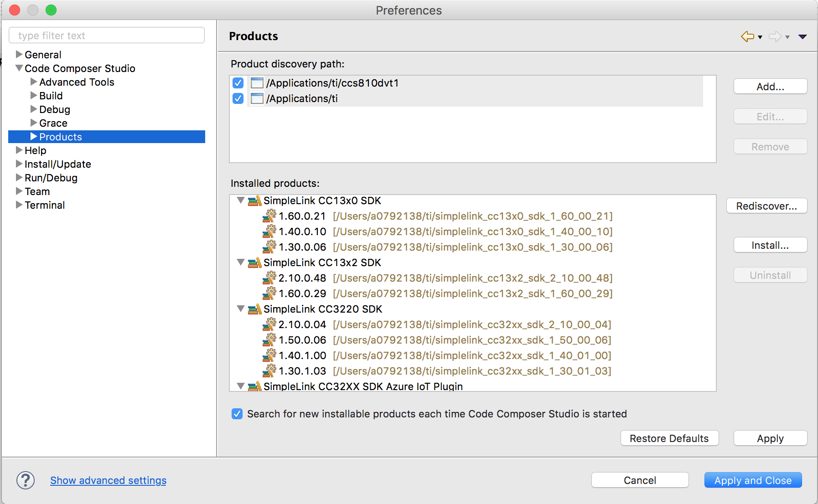
Task: Uncheck the /Applications/ti discovery path checkbox
Action: [x=238, y=98]
